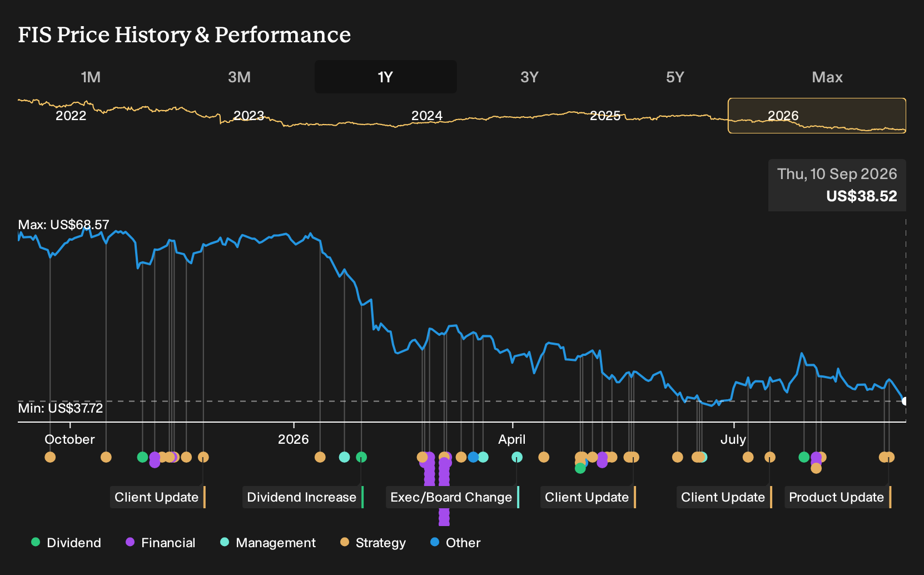Screen dimensions: 924x575
Task: Click the blue Other event marker before April
Action: [473, 457]
